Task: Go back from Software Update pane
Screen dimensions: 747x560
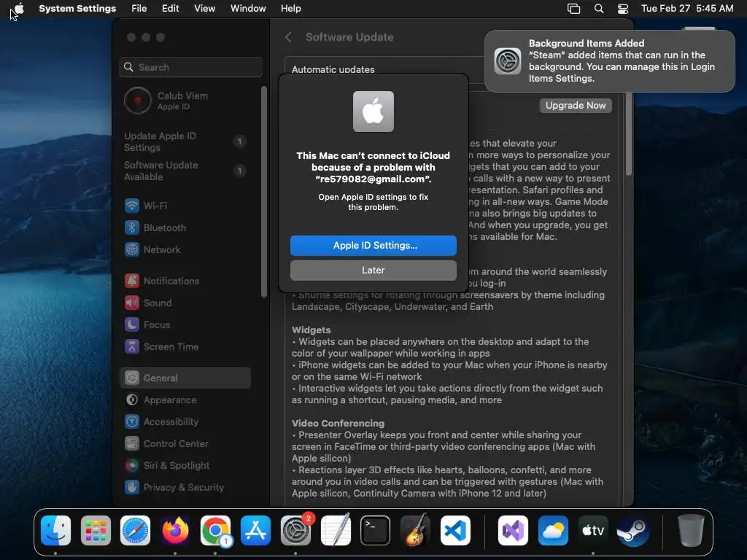Action: click(288, 37)
